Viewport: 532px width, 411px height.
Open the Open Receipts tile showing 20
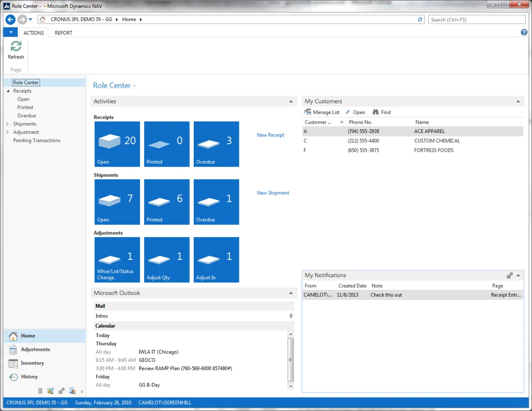click(x=117, y=144)
